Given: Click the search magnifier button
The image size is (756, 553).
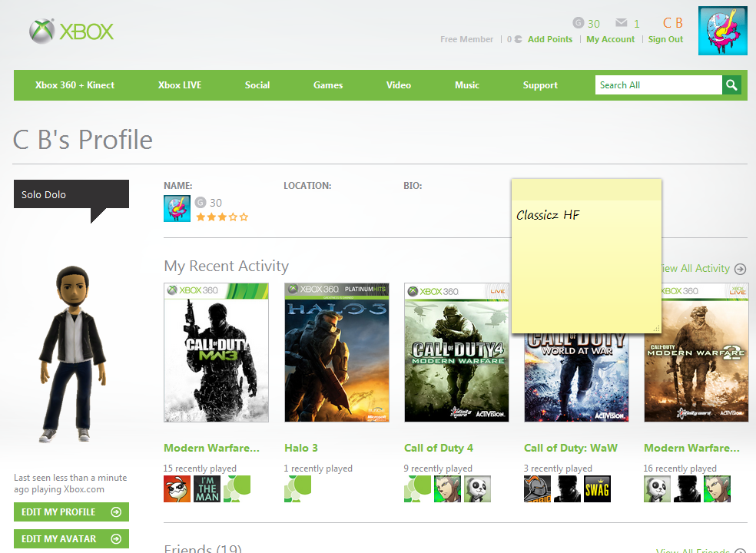Looking at the screenshot, I should click(x=731, y=84).
